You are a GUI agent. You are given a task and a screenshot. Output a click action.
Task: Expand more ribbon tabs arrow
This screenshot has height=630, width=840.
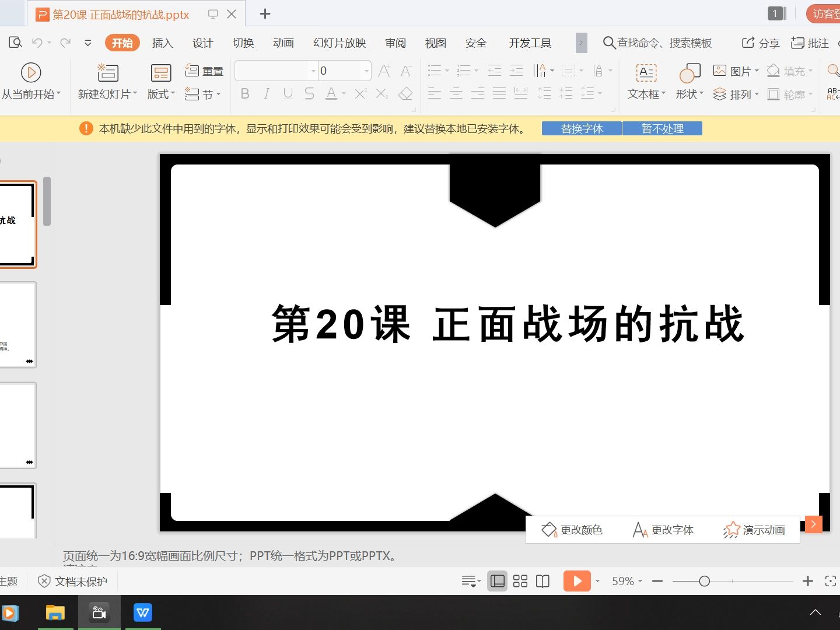pyautogui.click(x=581, y=43)
